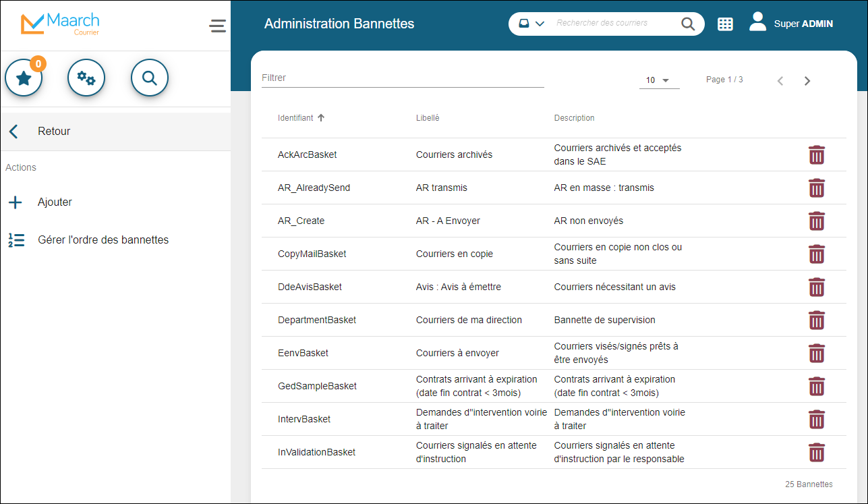Open the search basket type dropdown

click(531, 24)
